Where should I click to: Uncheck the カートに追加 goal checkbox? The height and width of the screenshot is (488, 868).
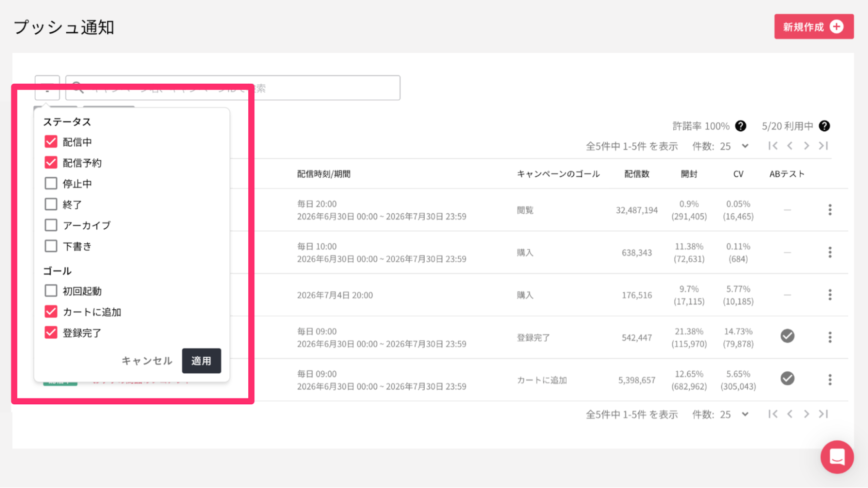tap(51, 311)
